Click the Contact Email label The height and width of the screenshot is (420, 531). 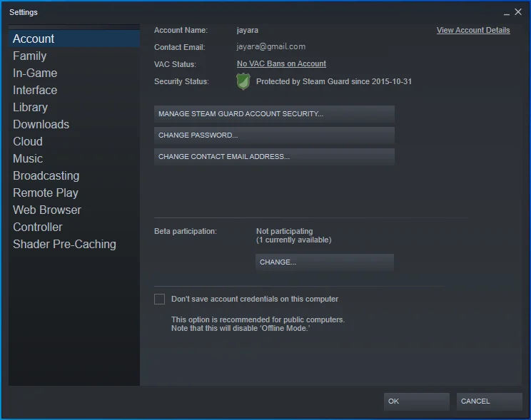[x=179, y=47]
